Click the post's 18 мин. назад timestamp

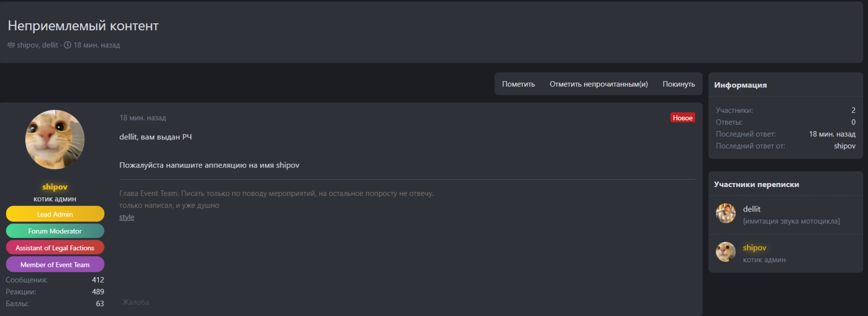pos(143,118)
